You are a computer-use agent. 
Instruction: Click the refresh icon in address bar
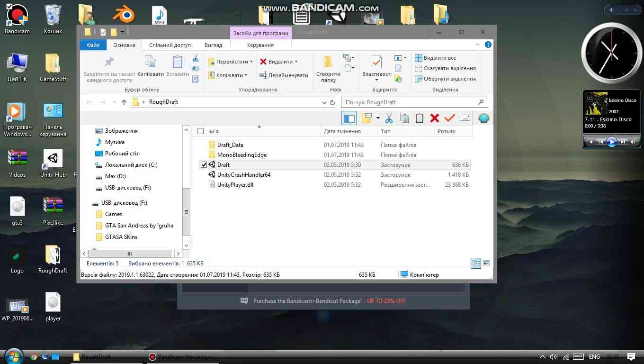coord(332,102)
